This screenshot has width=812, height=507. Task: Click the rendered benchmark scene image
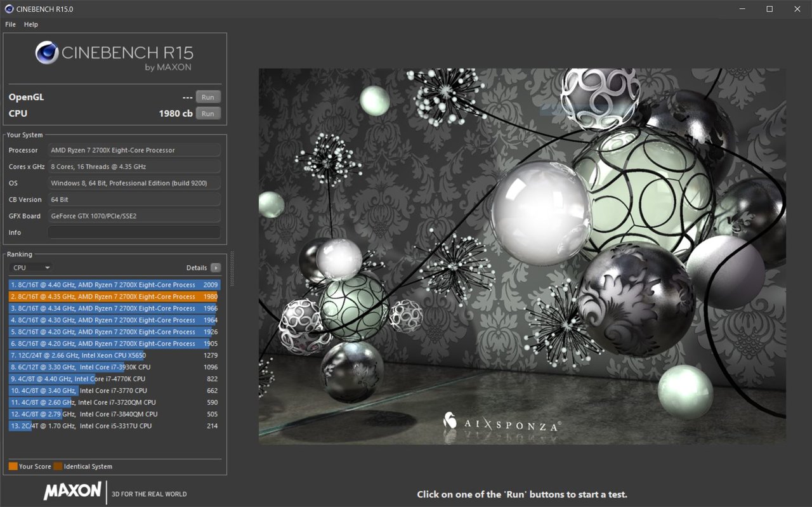(x=522, y=256)
